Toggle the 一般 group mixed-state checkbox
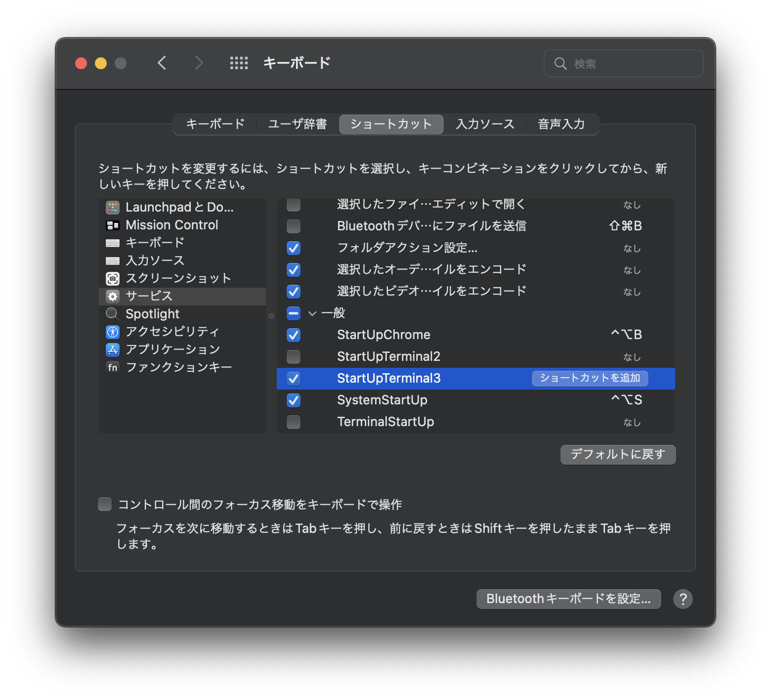 [294, 313]
